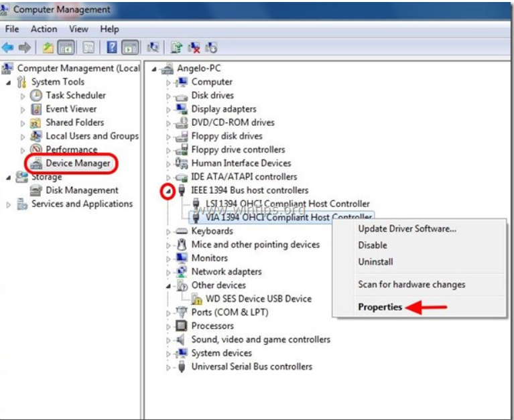Screen dimensions: 514x420
Task: Choose Update Driver Software from context menu
Action: pos(407,228)
